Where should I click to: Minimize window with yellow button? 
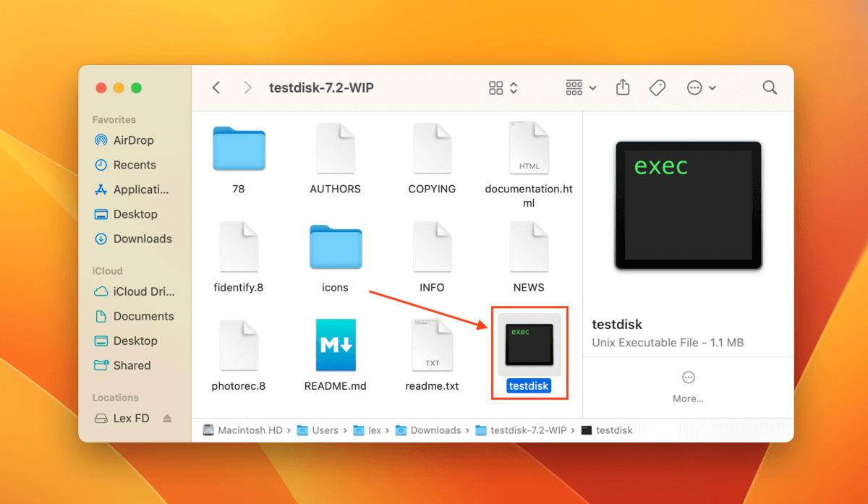pyautogui.click(x=119, y=88)
